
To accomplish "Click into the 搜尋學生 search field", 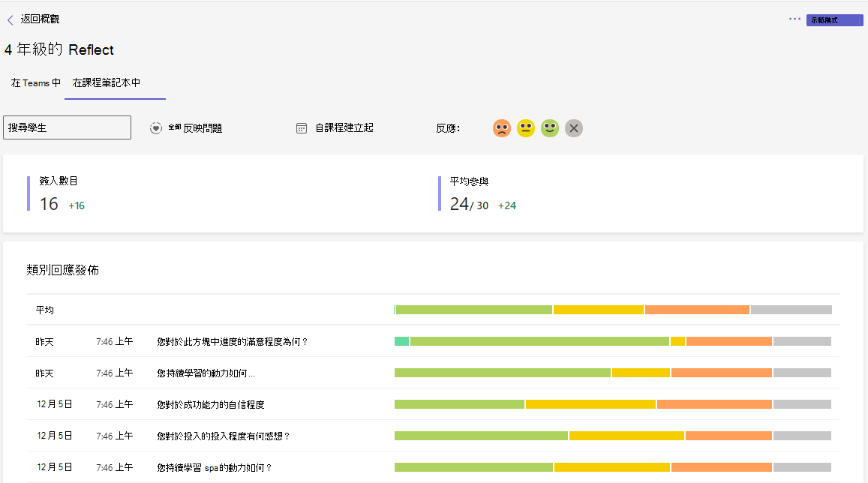I will [x=67, y=127].
